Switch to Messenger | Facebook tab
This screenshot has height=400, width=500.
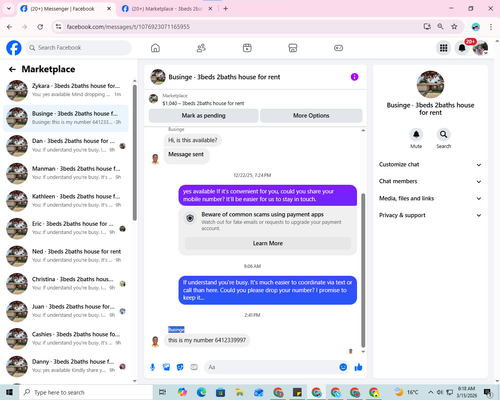click(x=65, y=9)
